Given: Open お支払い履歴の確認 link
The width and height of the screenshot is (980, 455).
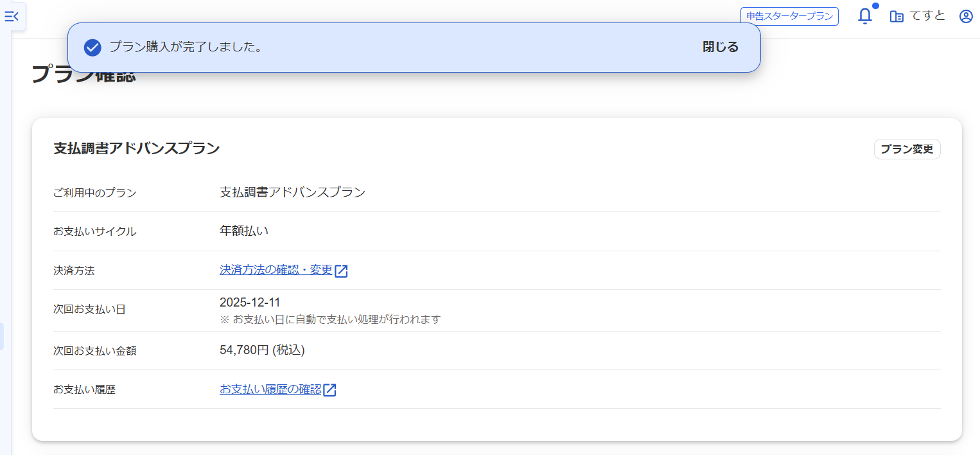Looking at the screenshot, I should tap(270, 389).
